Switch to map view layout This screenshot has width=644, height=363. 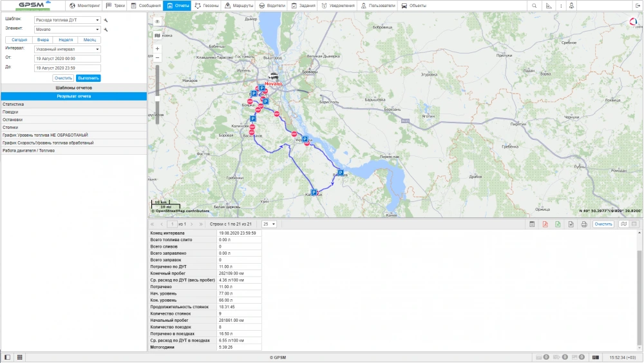click(623, 224)
